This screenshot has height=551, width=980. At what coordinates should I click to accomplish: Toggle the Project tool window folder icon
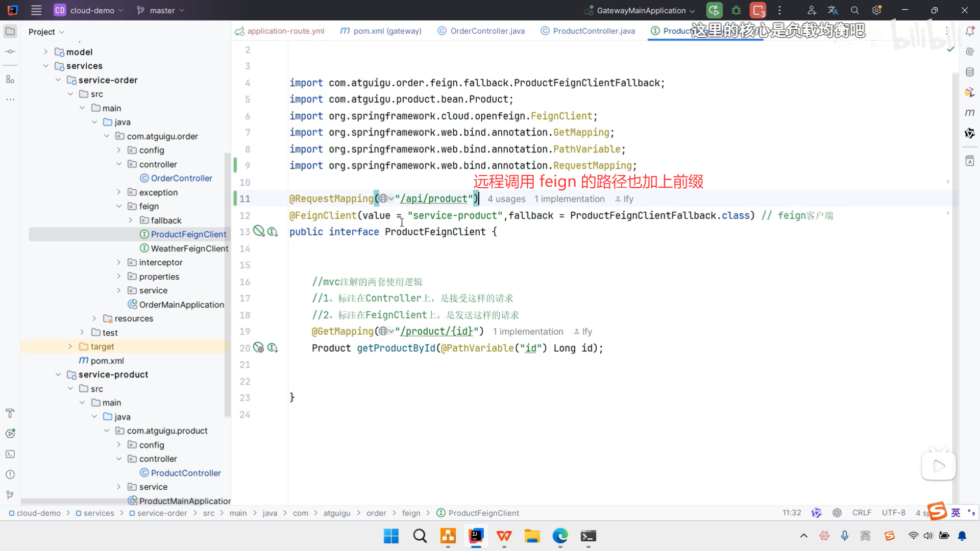pyautogui.click(x=10, y=32)
